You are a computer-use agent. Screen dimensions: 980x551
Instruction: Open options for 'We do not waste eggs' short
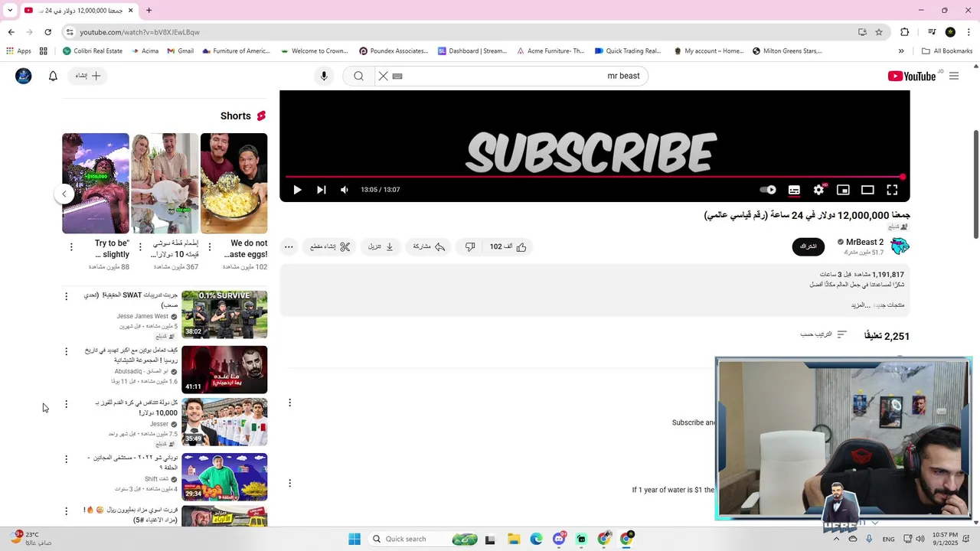[210, 247]
